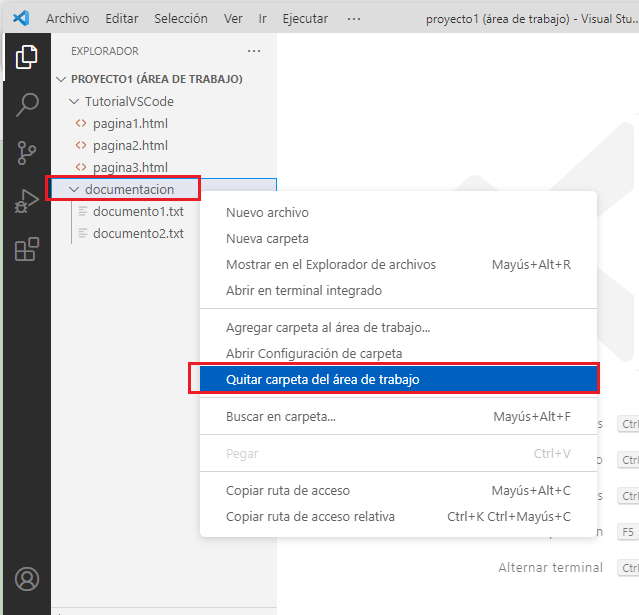This screenshot has height=615, width=639.
Task: Open the Ir menu
Action: [262, 19]
